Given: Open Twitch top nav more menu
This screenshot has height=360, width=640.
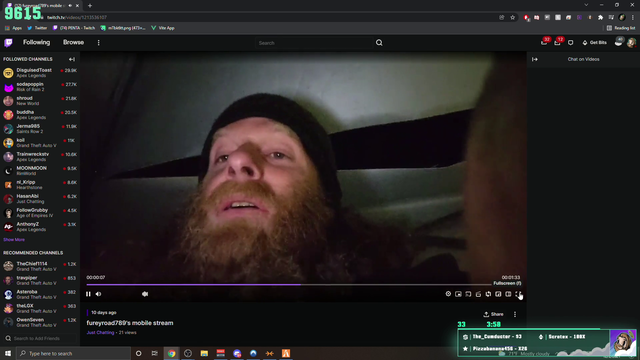Looking at the screenshot, I should click(x=98, y=42).
